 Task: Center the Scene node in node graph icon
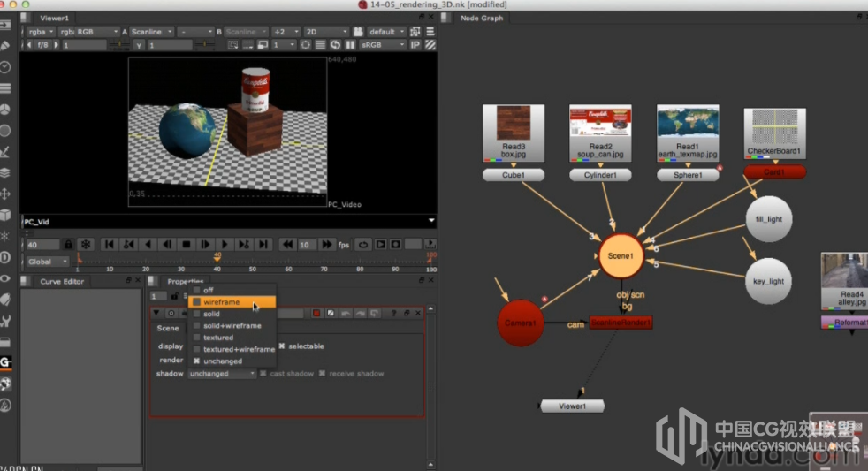click(x=171, y=313)
